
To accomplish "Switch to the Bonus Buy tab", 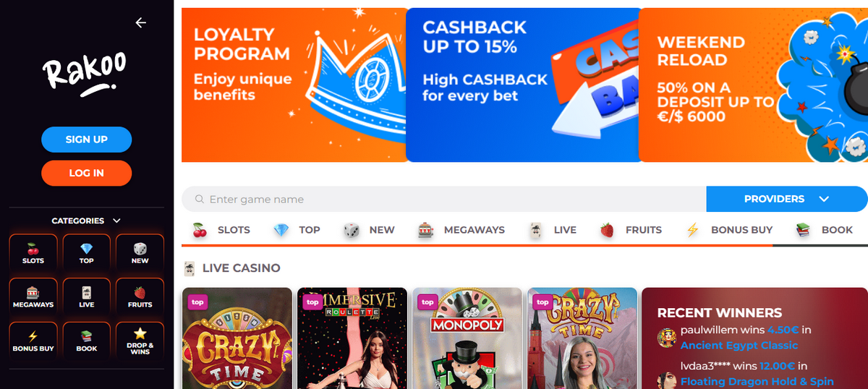I will point(729,230).
